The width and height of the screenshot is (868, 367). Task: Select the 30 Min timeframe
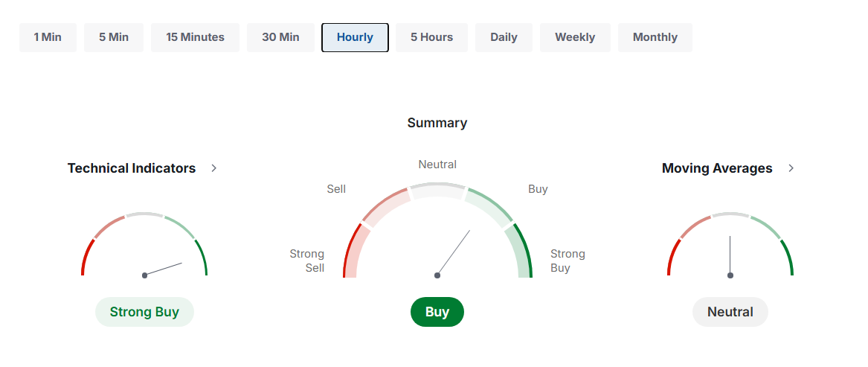coord(280,37)
